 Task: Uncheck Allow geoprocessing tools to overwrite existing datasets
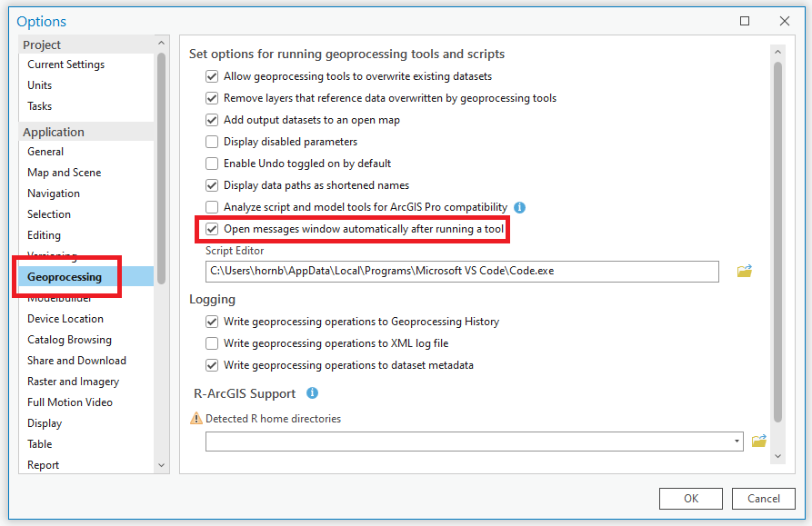pos(211,76)
